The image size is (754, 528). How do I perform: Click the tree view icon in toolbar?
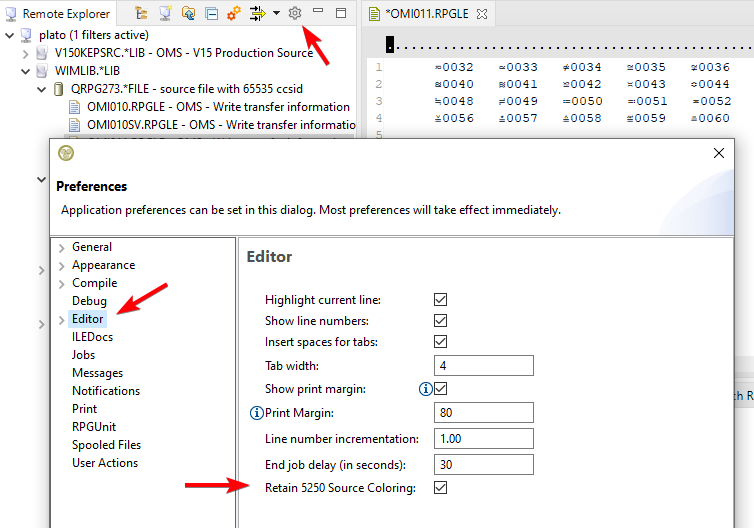click(x=141, y=13)
